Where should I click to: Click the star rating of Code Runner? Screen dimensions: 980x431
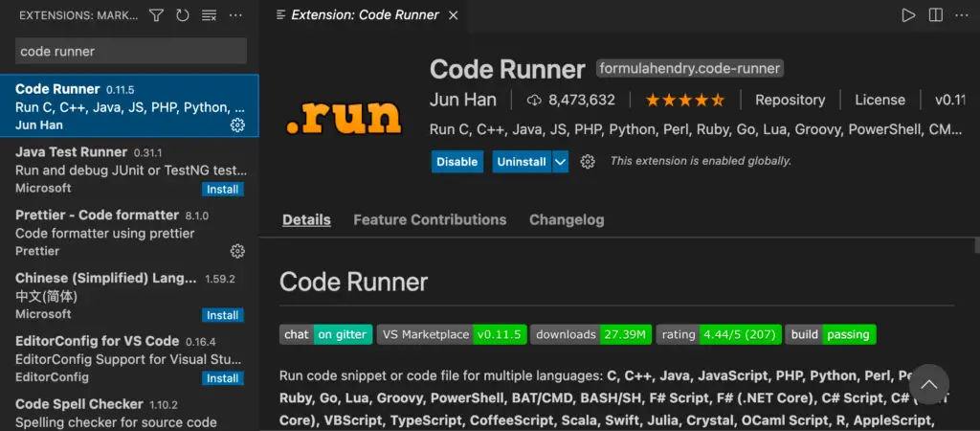tap(684, 100)
